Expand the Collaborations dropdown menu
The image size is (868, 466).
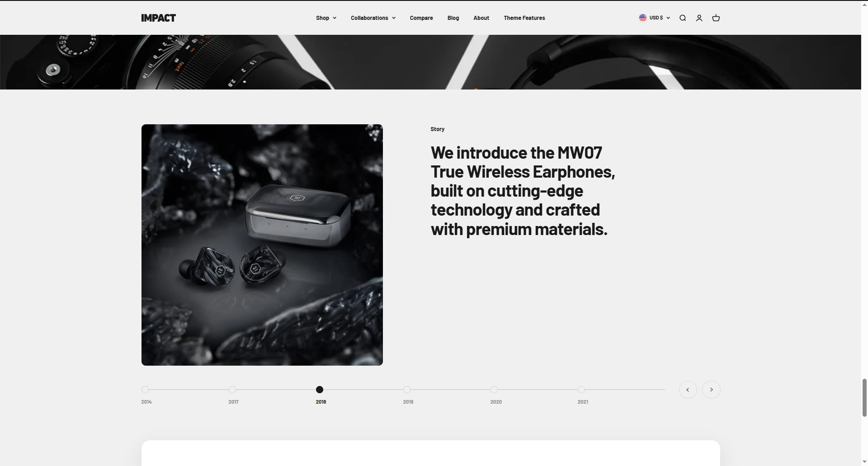[373, 18]
